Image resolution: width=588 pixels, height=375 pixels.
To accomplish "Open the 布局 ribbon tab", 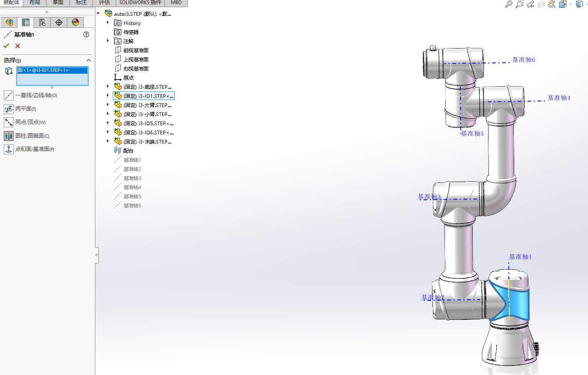I will click(35, 3).
